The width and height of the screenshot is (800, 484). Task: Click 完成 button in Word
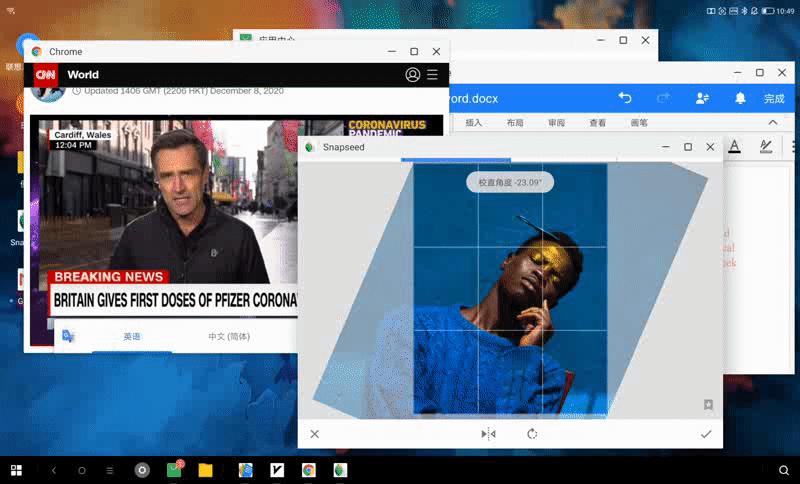coord(774,99)
